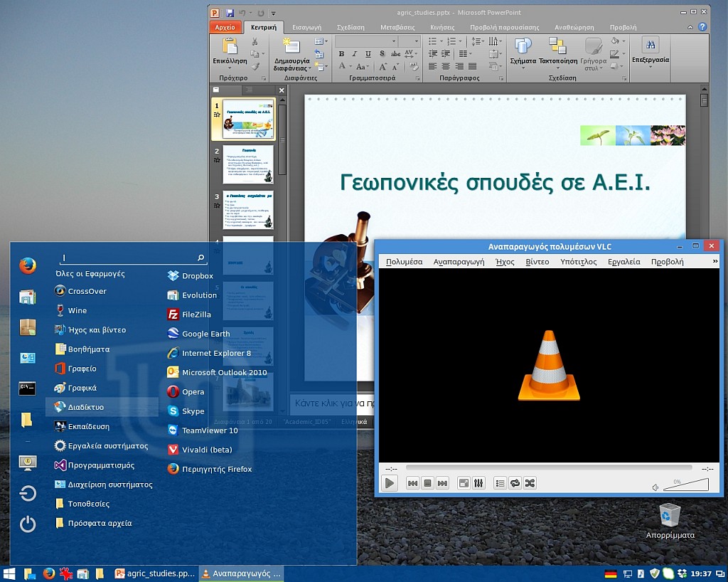
Task: Switch to the Εισαγωγή ribbon tab
Action: pos(307,28)
